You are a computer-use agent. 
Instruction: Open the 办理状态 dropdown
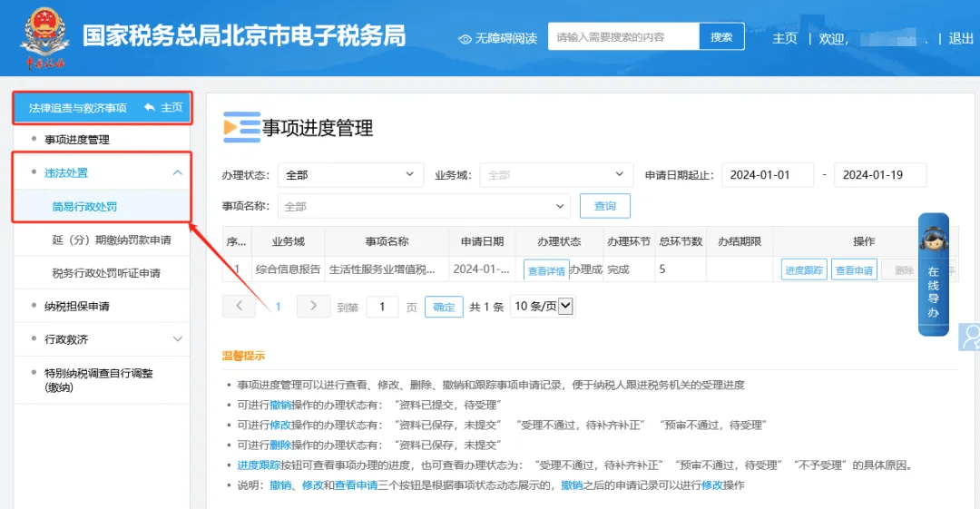coord(350,175)
